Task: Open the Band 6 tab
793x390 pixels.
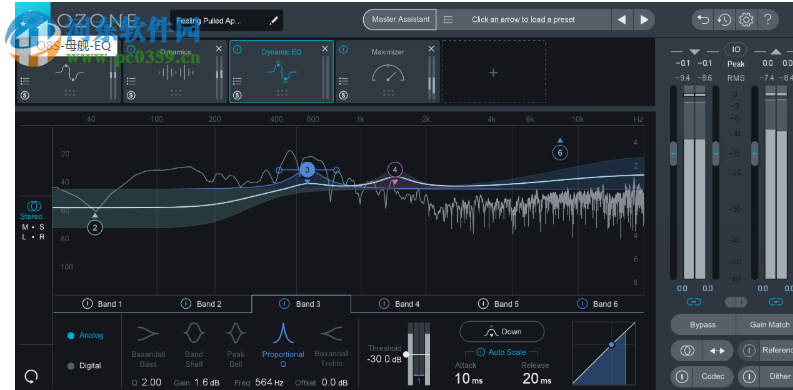Action: [597, 304]
